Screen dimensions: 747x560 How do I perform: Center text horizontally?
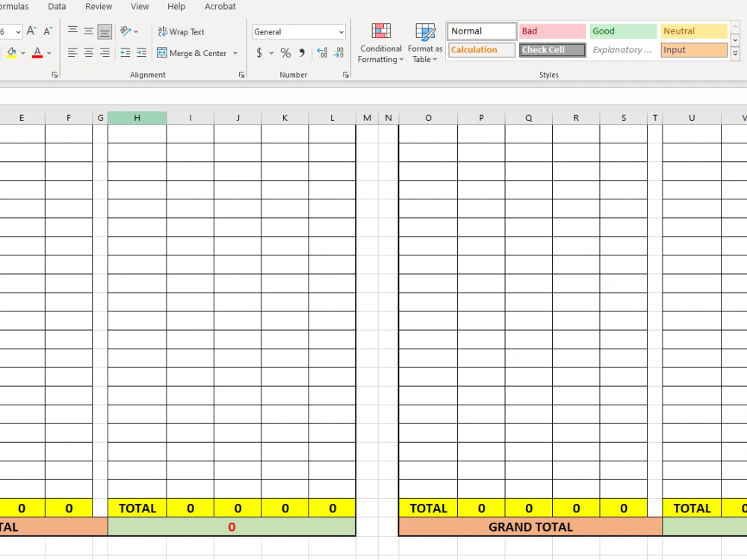point(89,53)
